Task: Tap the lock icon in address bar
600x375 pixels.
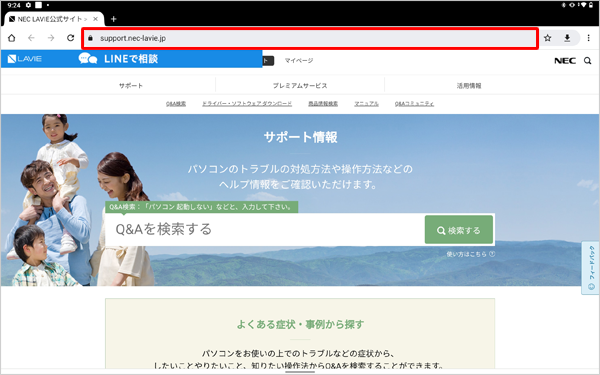Action: tap(90, 38)
